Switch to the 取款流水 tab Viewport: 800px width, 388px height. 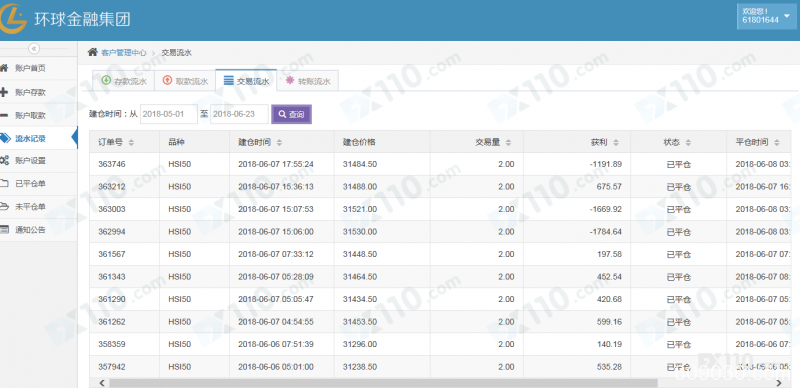pos(184,81)
